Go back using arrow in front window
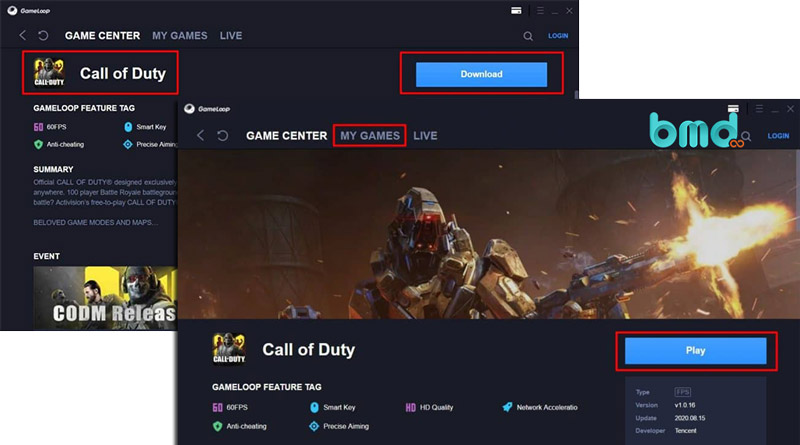 coord(201,135)
